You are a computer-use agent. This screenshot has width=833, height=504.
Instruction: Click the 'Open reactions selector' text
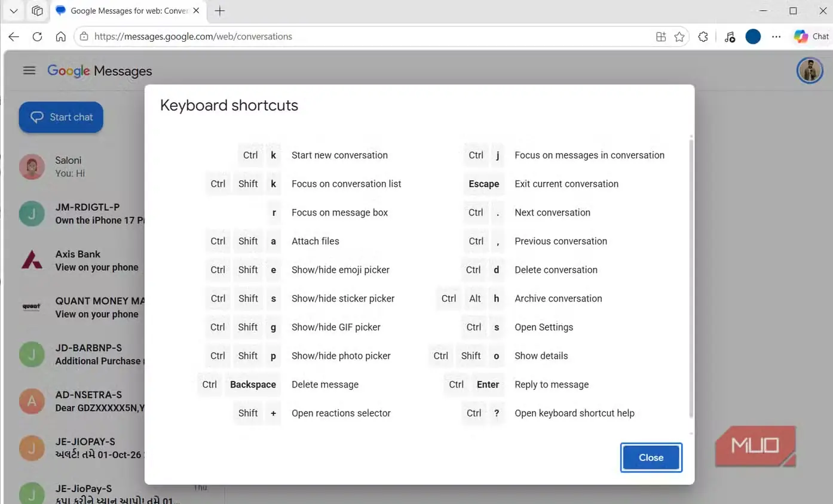[x=341, y=413]
